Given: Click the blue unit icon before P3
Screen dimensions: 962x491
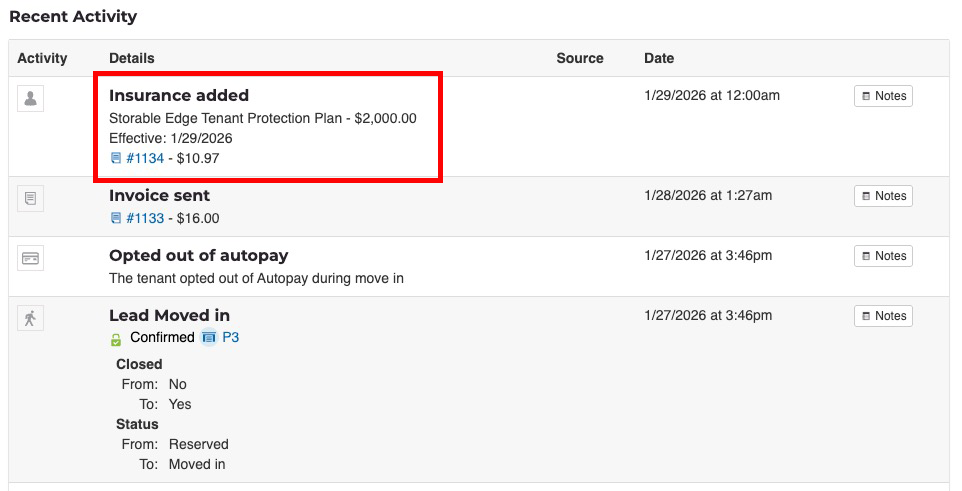Looking at the screenshot, I should tap(209, 338).
